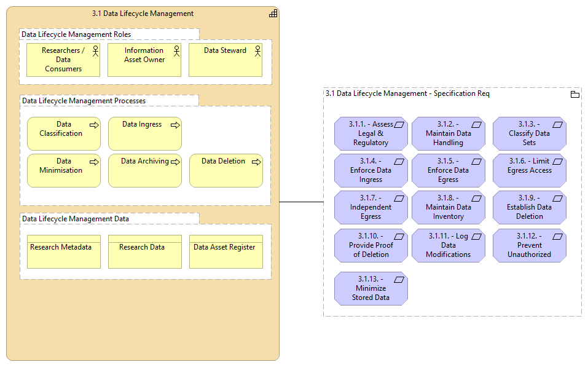Select the 3.1.12 Prevent Unauthorized requirement
Viewport: 588px width, 367px height.
[530, 245]
